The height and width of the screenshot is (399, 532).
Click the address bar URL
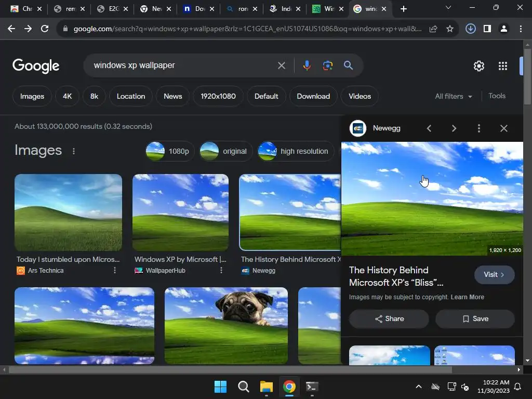(x=248, y=29)
